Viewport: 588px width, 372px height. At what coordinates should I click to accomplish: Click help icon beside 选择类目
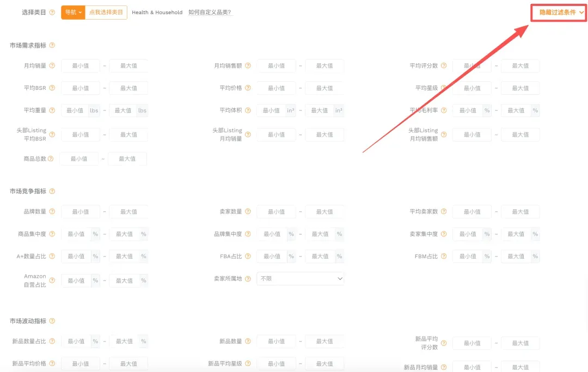pyautogui.click(x=52, y=13)
